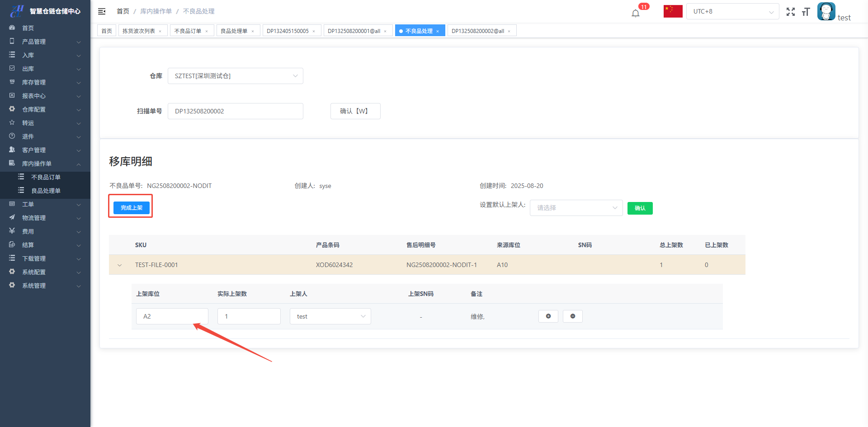Screen dimensions: 868x427
Task: Click the blue 完成上架 button
Action: click(131, 208)
